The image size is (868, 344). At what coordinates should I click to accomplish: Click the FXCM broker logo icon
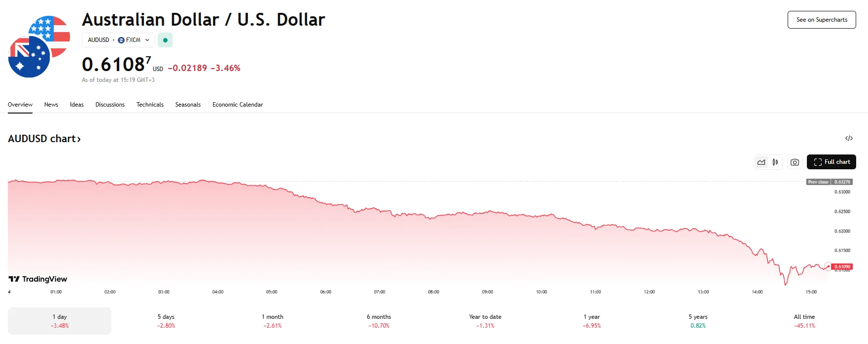[x=121, y=40]
